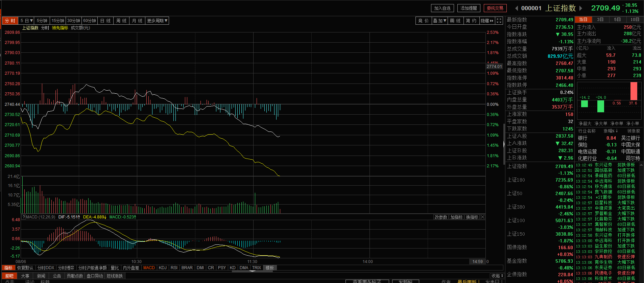Select the 指标 indicator tab
This screenshot has height=283, width=644.
[x=8, y=268]
